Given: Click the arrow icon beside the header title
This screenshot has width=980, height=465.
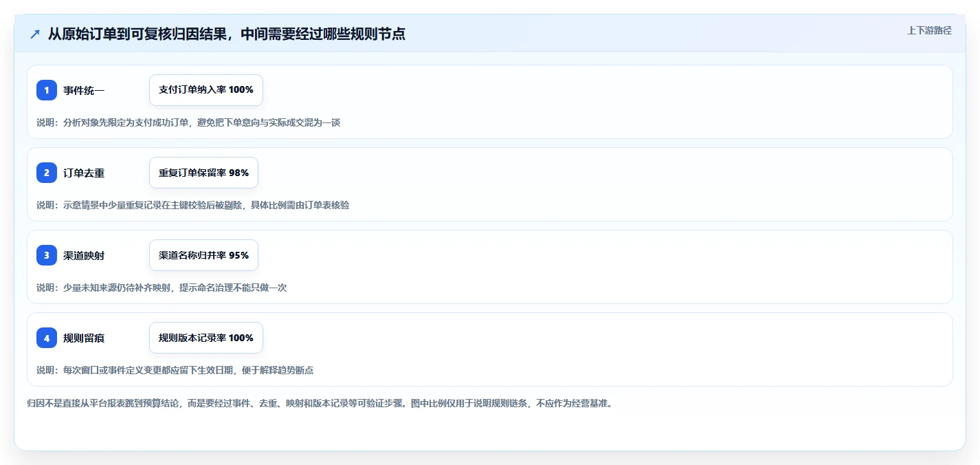Looking at the screenshot, I should pyautogui.click(x=35, y=34).
